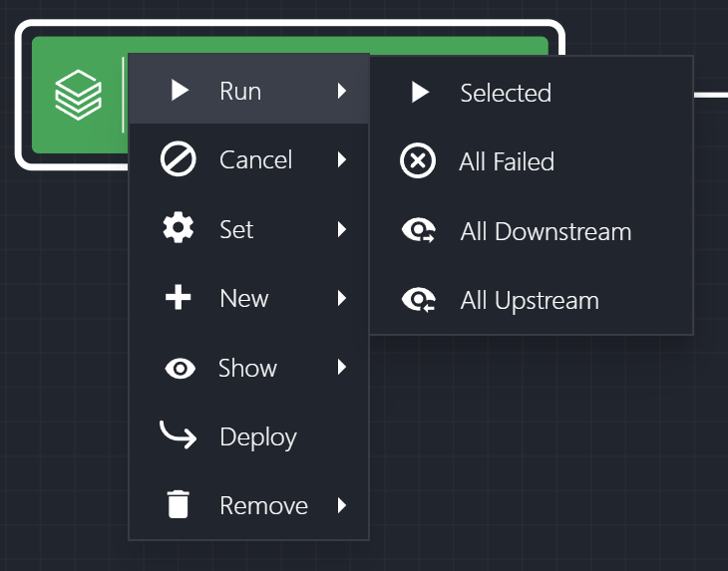Click the circled X icon for All Failed
This screenshot has height=571, width=728.
[418, 161]
